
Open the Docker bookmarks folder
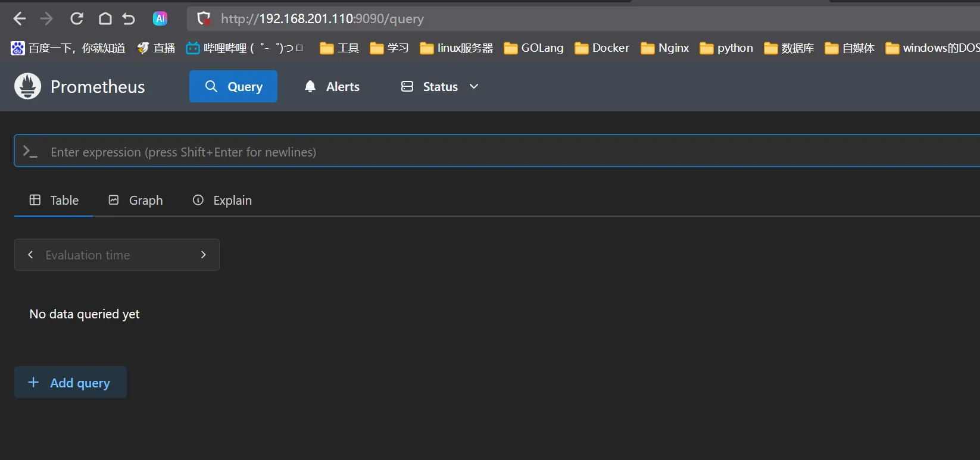tap(602, 48)
